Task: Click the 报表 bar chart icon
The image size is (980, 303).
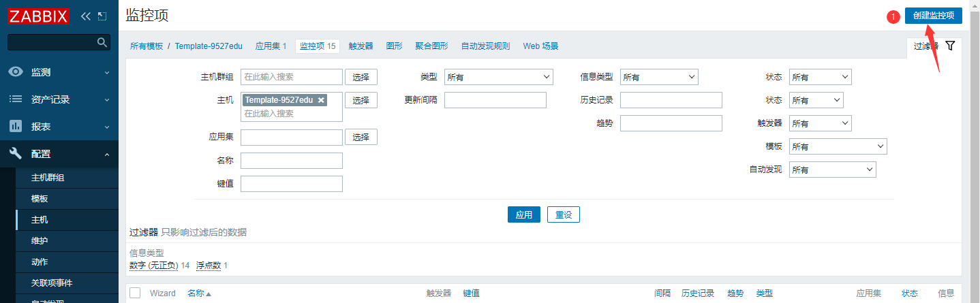Action: click(16, 126)
